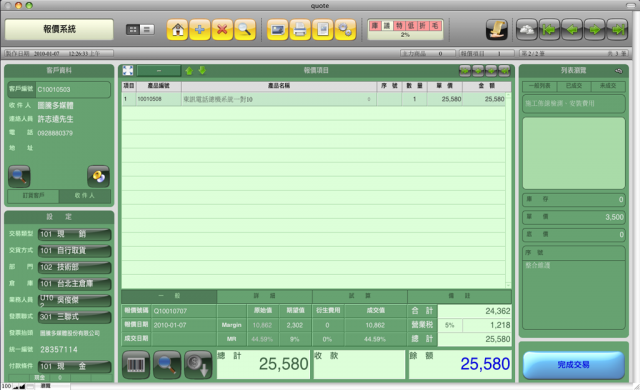Switch to list view toggle
Screen dimensions: 640x390
147,29
